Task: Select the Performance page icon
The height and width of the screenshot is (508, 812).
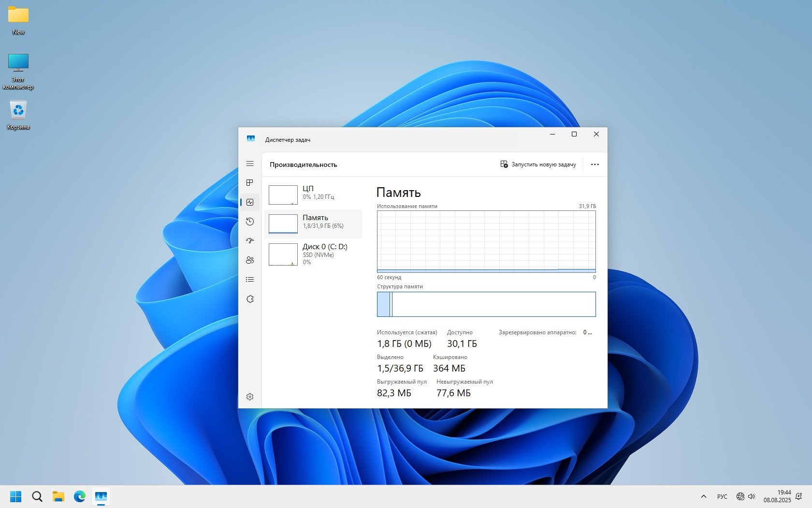Action: (250, 202)
